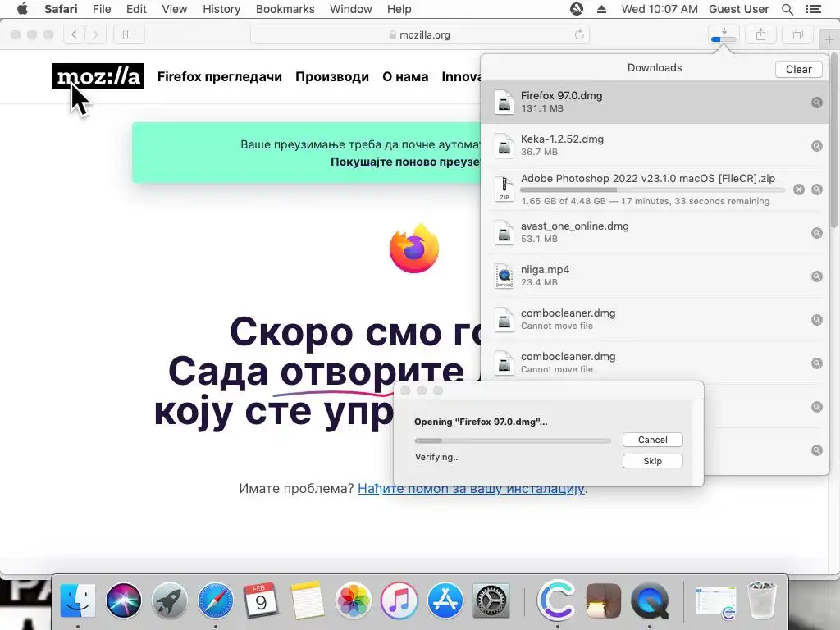The height and width of the screenshot is (630, 840).
Task: Open the Window menu
Action: click(x=351, y=9)
